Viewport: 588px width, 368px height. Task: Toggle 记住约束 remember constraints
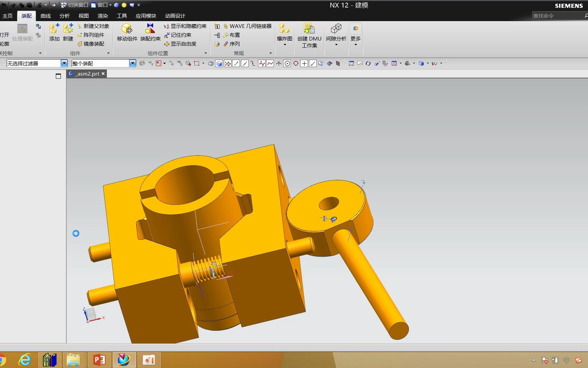point(177,35)
